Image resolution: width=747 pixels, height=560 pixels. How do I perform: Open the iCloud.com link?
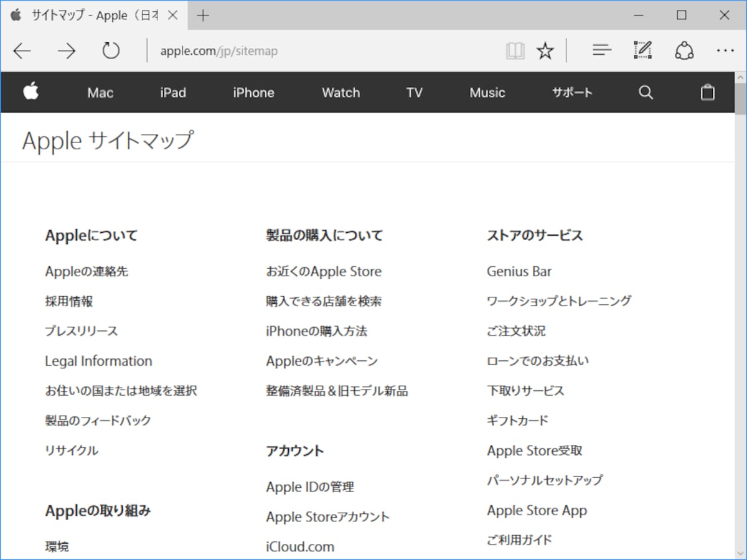click(300, 546)
